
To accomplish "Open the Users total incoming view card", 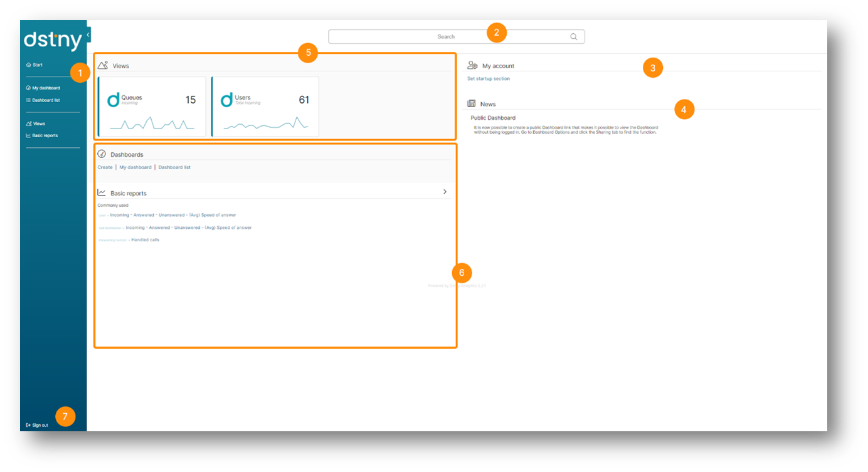I will pos(265,107).
